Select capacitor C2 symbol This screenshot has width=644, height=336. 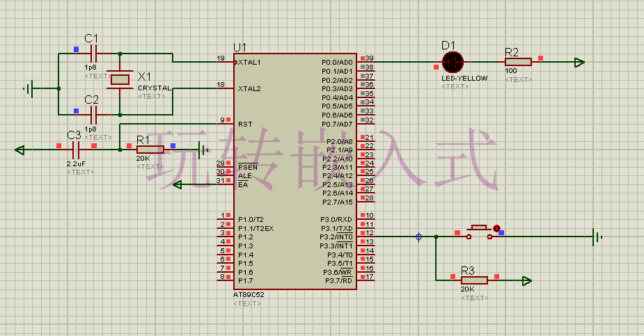[x=93, y=115]
